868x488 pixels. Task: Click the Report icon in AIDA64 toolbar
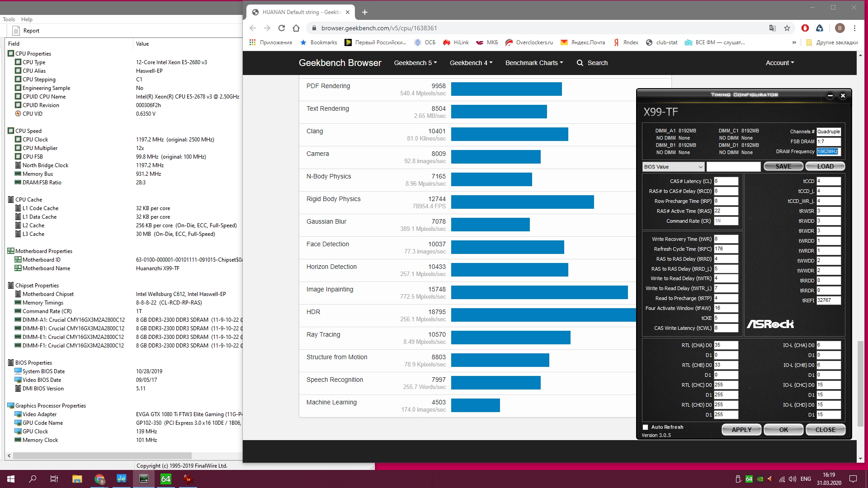pyautogui.click(x=16, y=31)
